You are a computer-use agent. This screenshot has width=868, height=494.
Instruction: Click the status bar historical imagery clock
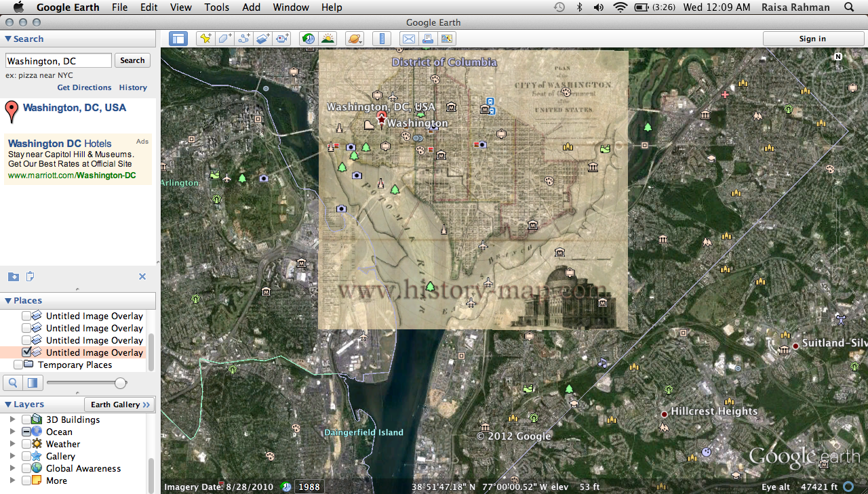(286, 487)
